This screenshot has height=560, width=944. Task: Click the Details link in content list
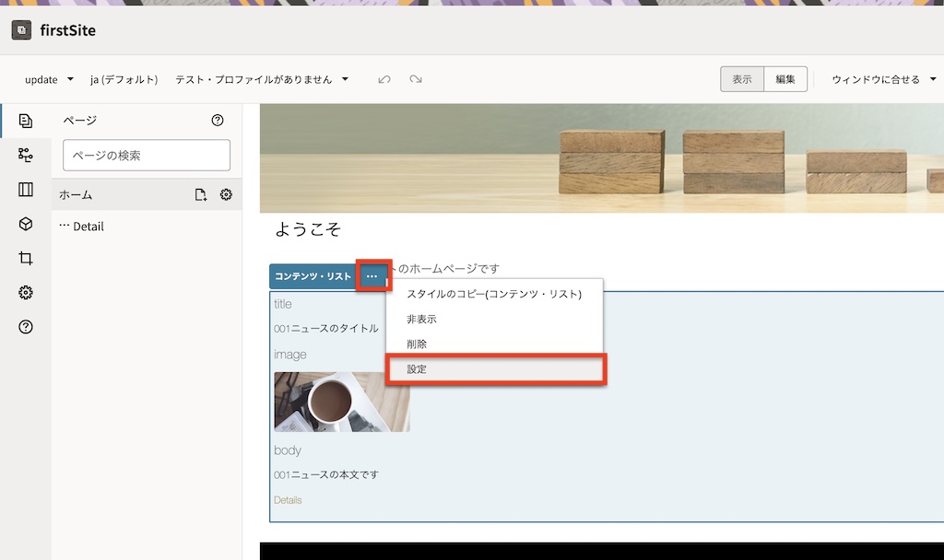(288, 500)
